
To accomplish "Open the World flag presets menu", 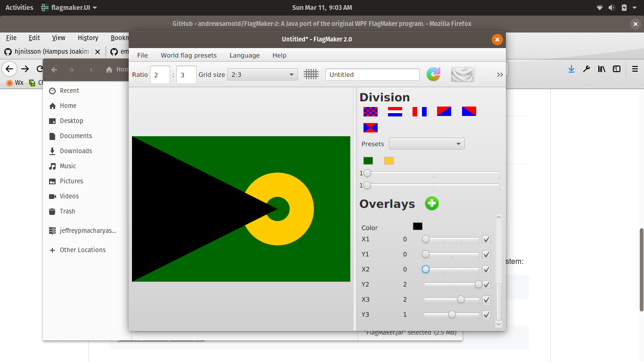I will coord(188,55).
